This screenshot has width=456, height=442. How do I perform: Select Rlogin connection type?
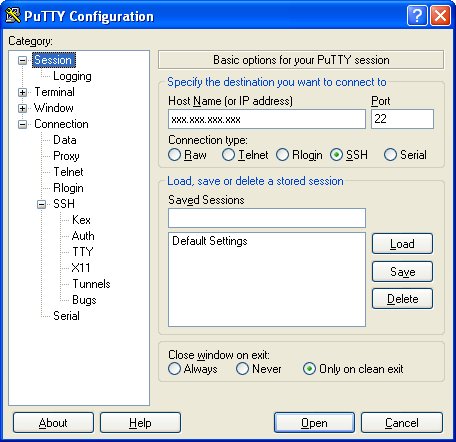click(x=299, y=155)
